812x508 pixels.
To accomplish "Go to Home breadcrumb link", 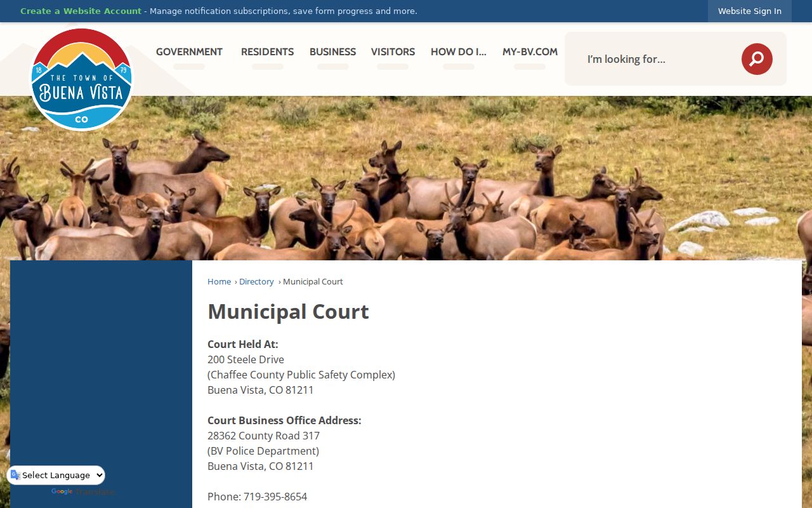I will [x=219, y=281].
